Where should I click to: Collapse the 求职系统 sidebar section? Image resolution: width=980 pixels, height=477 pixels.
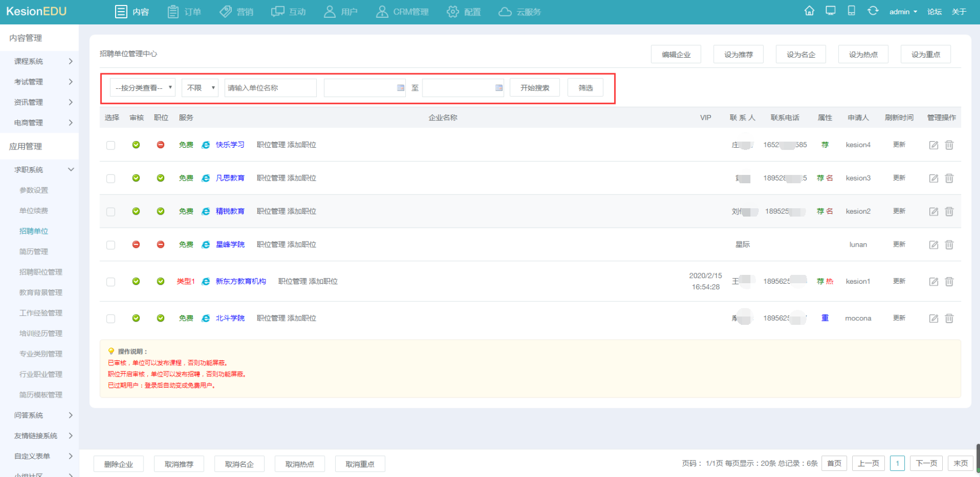pos(39,169)
